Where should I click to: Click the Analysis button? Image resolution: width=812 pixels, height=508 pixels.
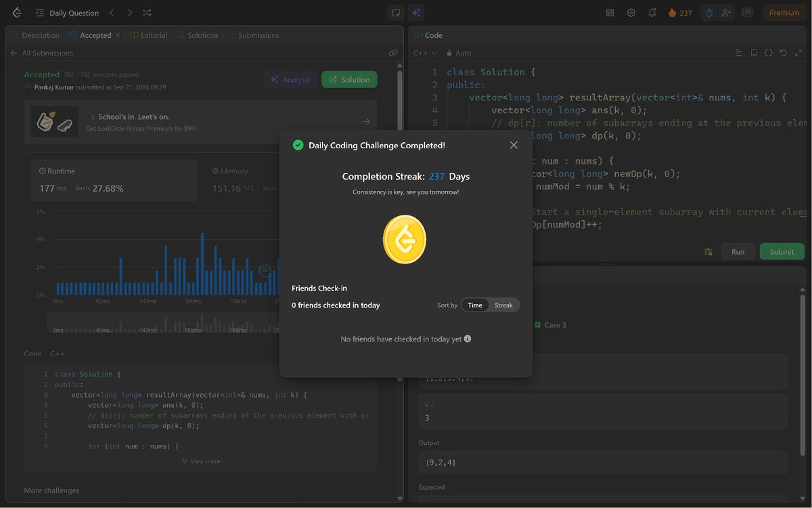pos(290,80)
